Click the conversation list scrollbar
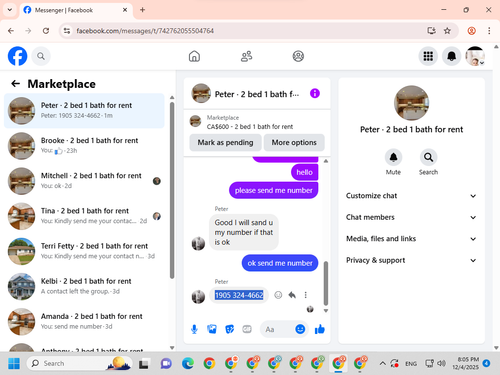The height and width of the screenshot is (375, 500). 172,190
